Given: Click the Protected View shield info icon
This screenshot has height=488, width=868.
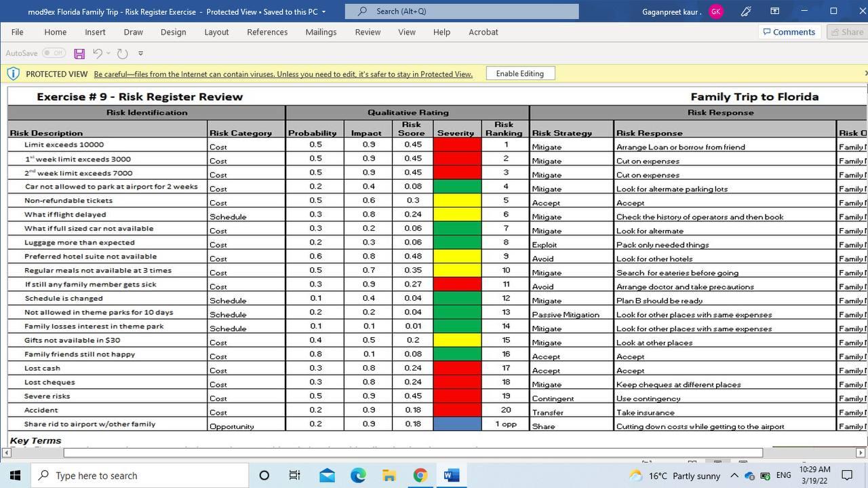Looking at the screenshot, I should 13,73.
